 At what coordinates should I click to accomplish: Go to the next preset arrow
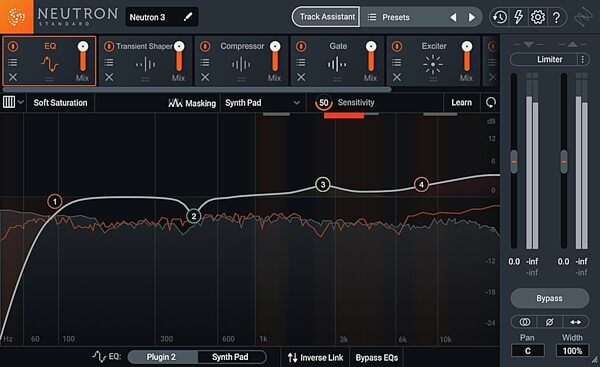pyautogui.click(x=472, y=17)
